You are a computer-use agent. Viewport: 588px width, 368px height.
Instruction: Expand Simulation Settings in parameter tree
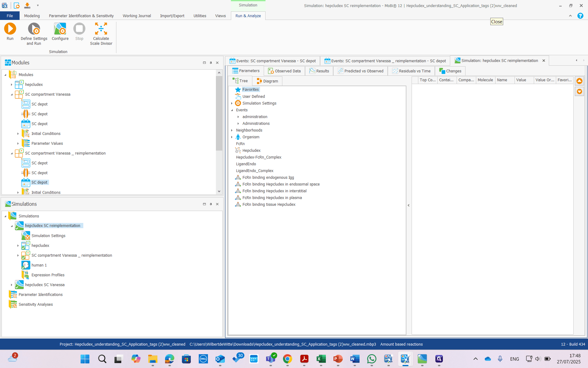(232, 103)
